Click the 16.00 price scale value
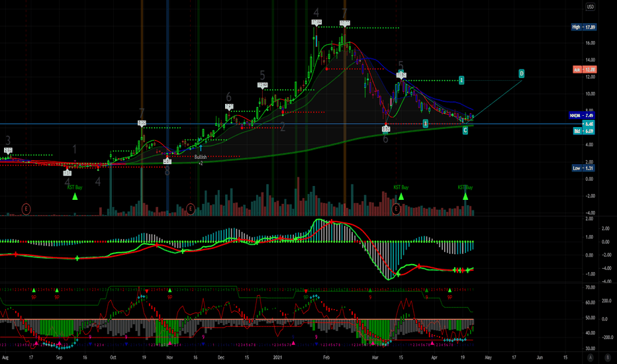The width and height of the screenshot is (617, 364). click(x=591, y=43)
